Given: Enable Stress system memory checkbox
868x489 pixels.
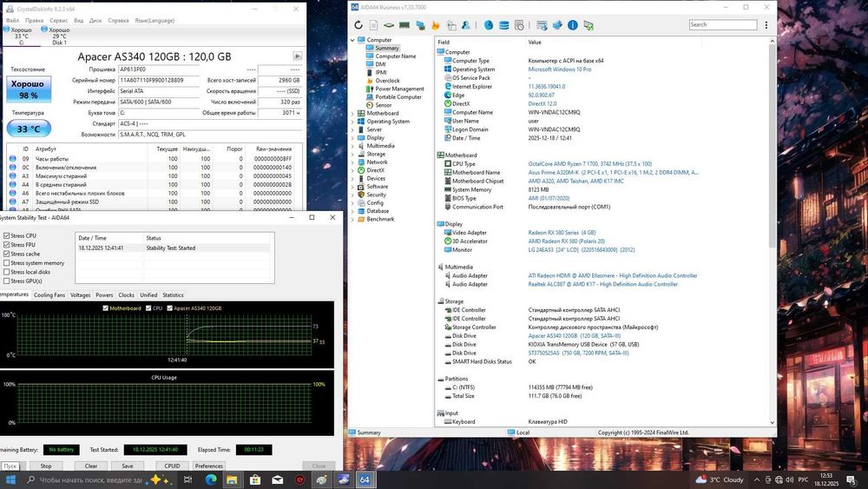Looking at the screenshot, I should coord(7,262).
